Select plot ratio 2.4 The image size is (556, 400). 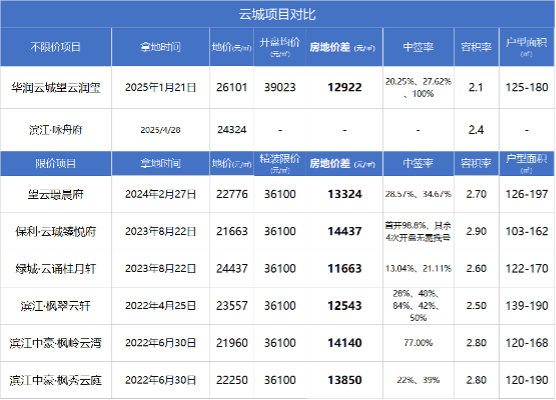[476, 130]
